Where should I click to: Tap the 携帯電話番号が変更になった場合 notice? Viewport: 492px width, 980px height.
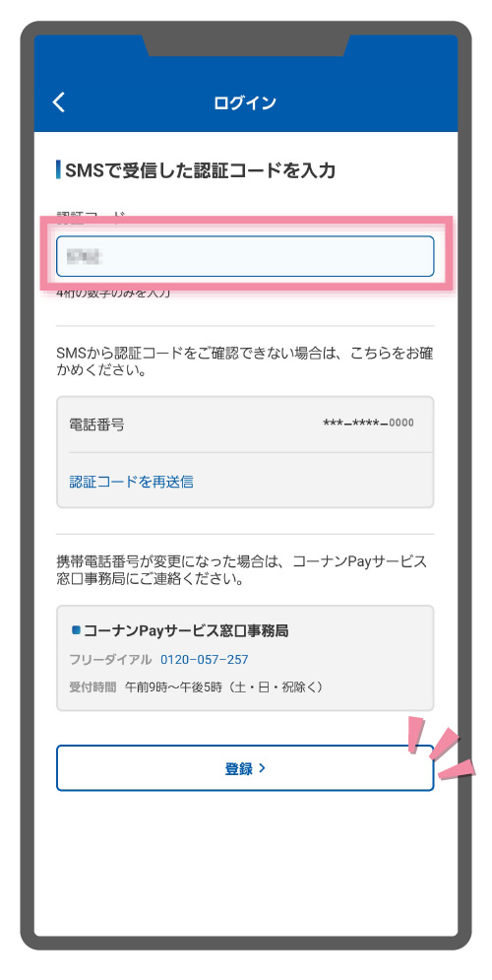click(x=242, y=570)
